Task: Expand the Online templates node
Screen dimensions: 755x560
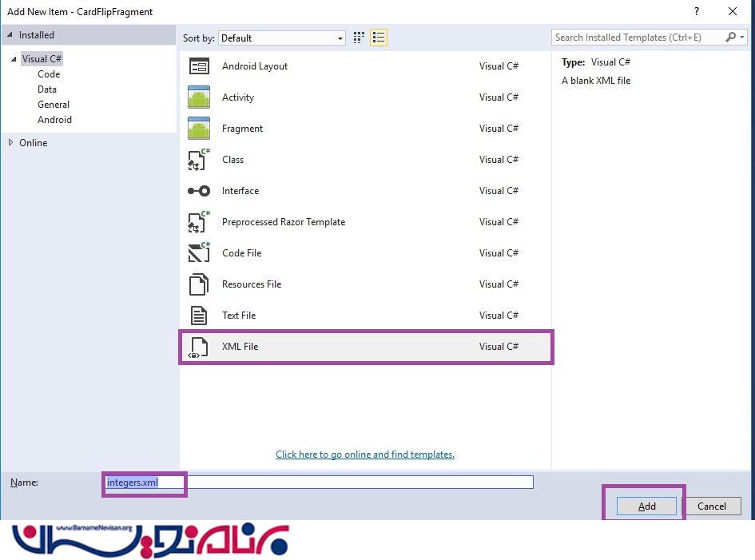Action: point(11,143)
